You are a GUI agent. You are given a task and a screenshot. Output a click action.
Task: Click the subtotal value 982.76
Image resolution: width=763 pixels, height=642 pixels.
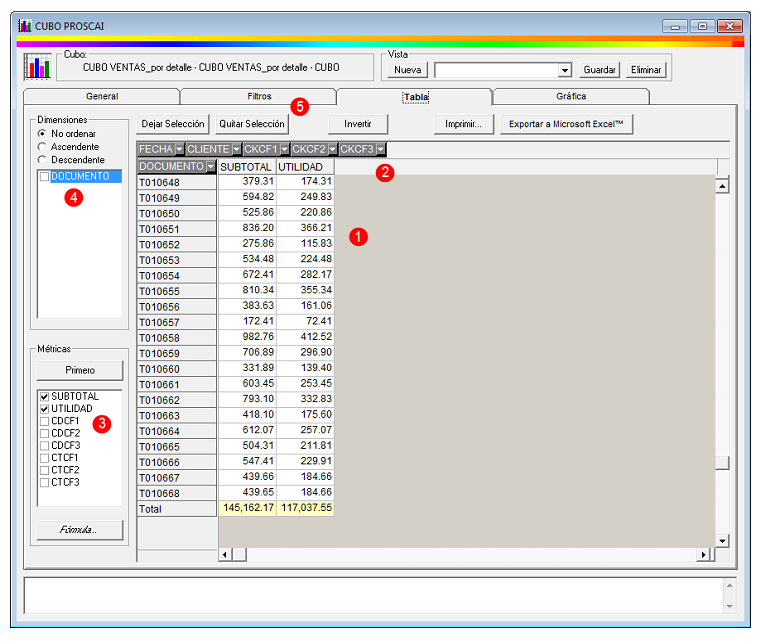pyautogui.click(x=247, y=337)
